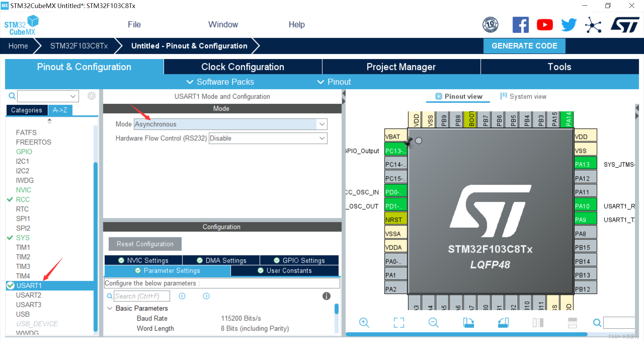Rotate the chip counter-clockwise
Image resolution: width=644 pixels, height=342 pixels.
click(x=503, y=323)
